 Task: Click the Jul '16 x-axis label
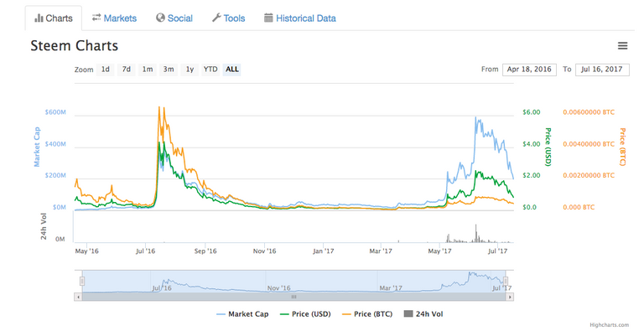(x=145, y=251)
